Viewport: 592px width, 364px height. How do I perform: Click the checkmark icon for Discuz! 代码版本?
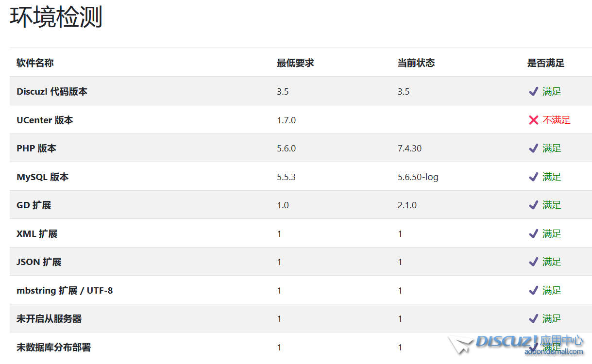[533, 91]
